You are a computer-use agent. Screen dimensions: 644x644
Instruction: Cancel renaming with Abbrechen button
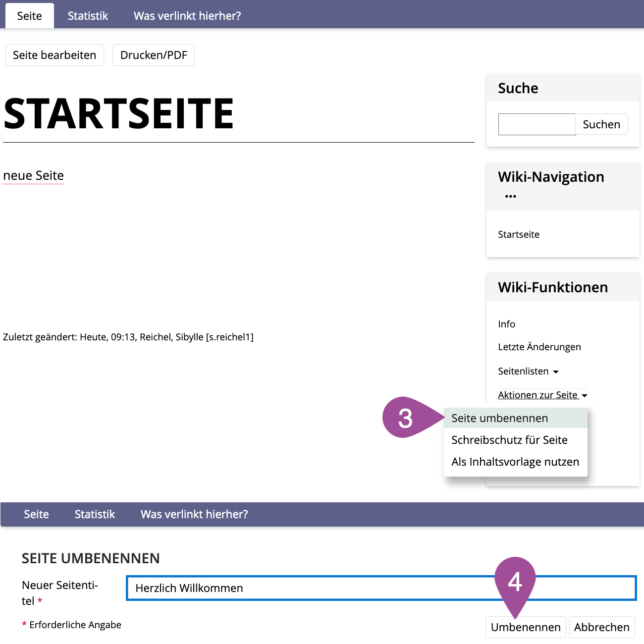click(x=601, y=627)
